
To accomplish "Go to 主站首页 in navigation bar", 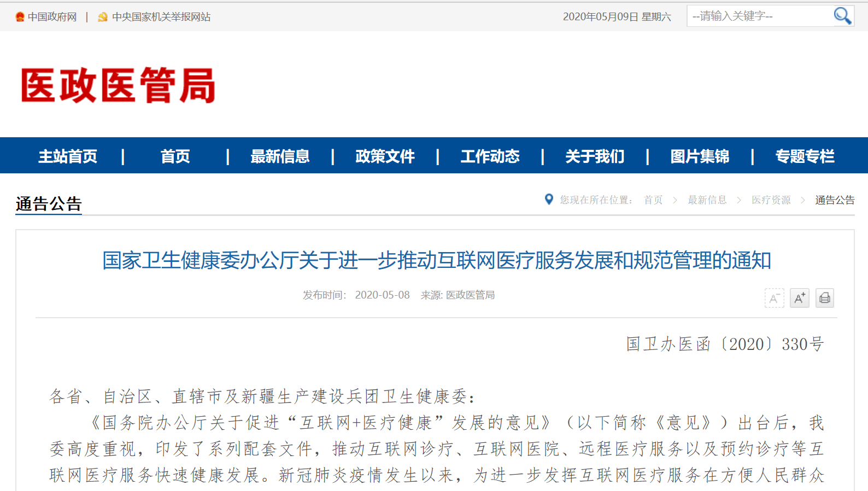I will click(68, 156).
